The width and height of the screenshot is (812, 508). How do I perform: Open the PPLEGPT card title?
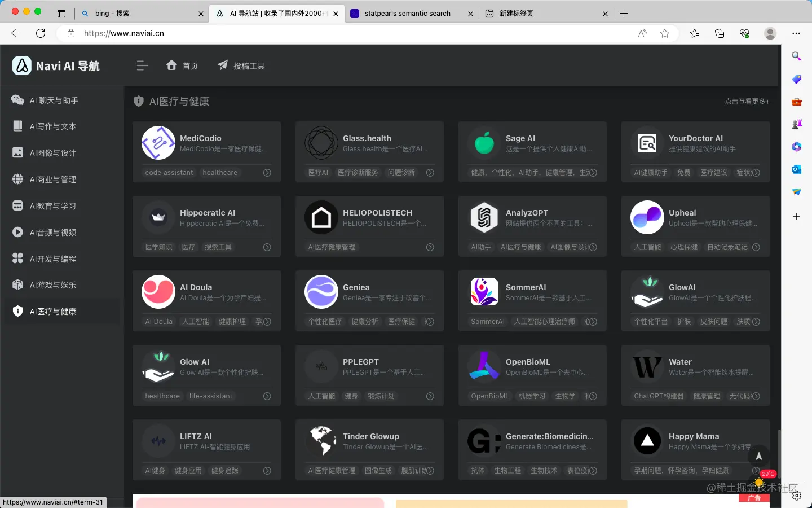[x=361, y=362]
